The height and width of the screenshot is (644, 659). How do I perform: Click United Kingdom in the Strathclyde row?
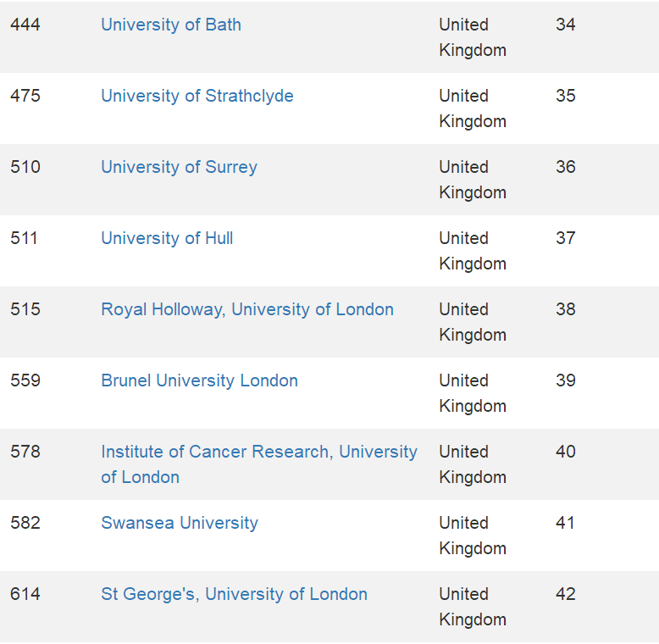pyautogui.click(x=472, y=108)
